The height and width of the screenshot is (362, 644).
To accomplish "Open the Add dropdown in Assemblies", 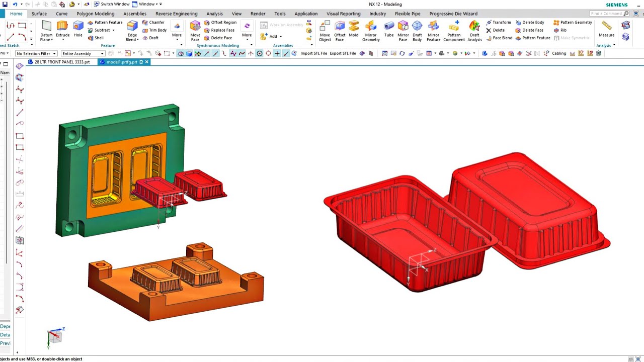I will pyautogui.click(x=280, y=36).
